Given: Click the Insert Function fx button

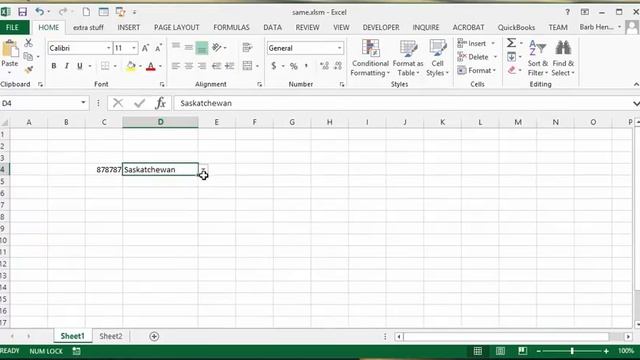Looking at the screenshot, I should 160,103.
